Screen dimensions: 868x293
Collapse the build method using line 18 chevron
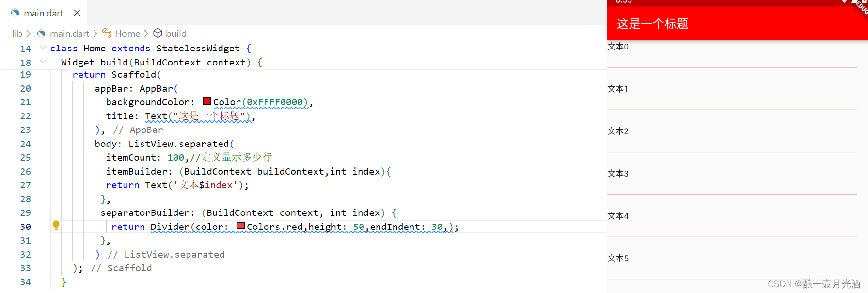(x=43, y=62)
